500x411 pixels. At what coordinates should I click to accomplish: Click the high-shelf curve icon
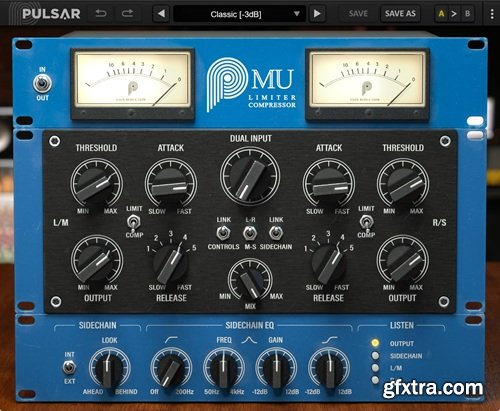(330, 339)
